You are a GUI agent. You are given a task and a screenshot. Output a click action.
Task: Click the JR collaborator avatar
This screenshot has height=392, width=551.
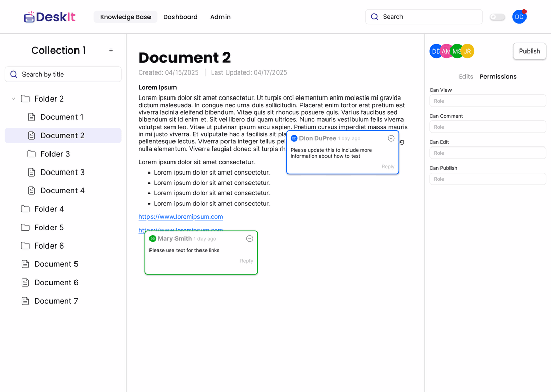(x=468, y=52)
